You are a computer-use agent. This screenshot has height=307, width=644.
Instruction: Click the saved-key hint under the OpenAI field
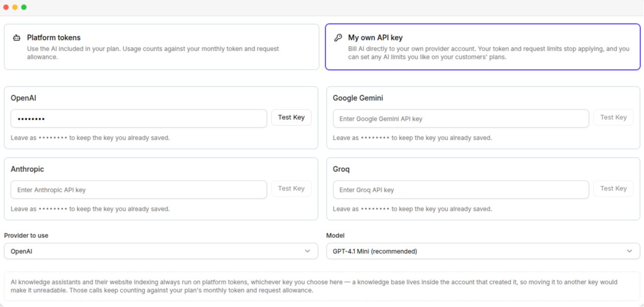[x=90, y=138]
